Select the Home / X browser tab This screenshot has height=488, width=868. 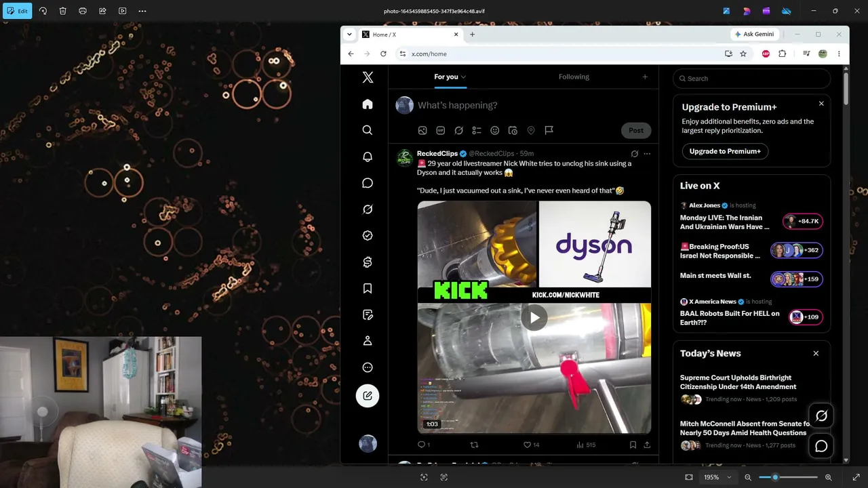(x=410, y=35)
